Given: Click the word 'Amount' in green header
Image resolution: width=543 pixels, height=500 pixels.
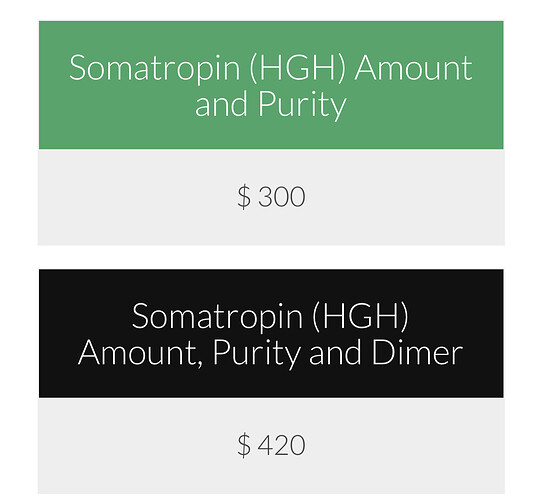Looking at the screenshot, I should click(413, 68).
